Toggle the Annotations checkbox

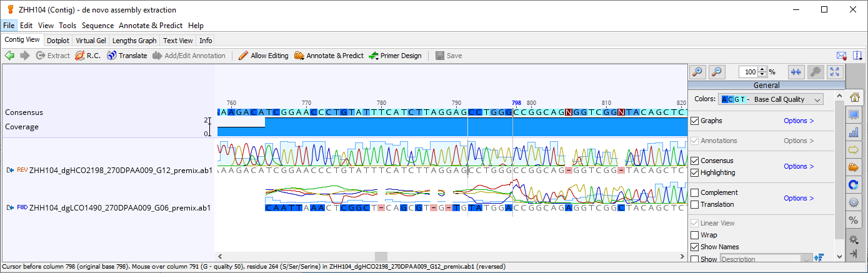click(694, 141)
